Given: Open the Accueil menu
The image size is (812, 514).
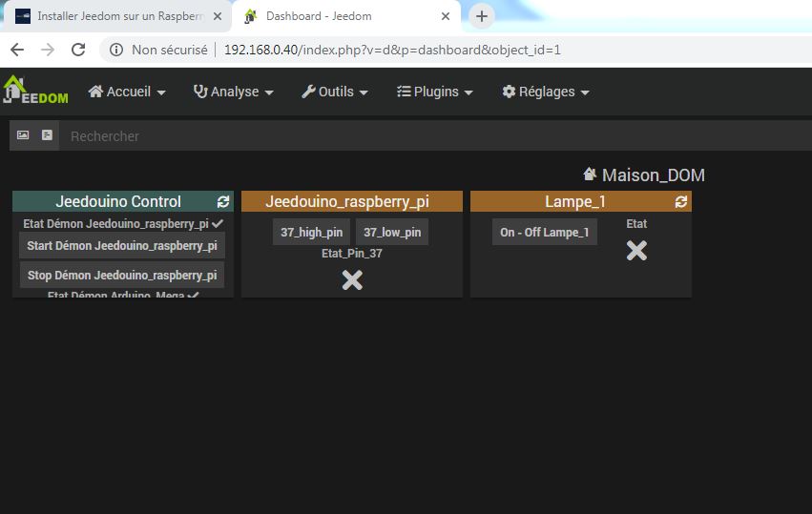Looking at the screenshot, I should pos(127,92).
